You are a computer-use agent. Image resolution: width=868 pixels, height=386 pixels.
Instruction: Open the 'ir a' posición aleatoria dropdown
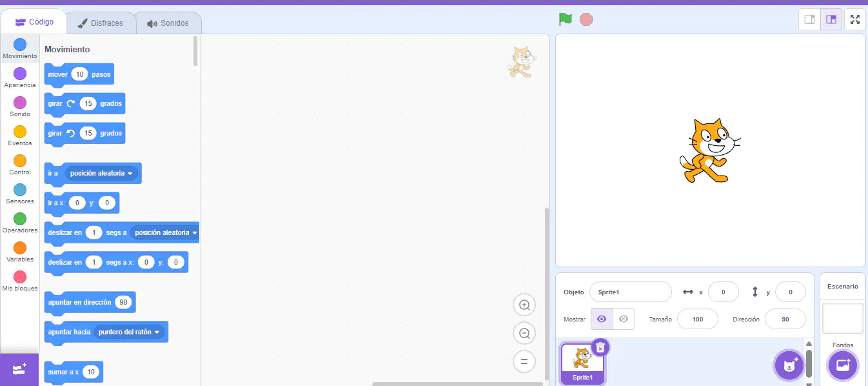point(101,173)
